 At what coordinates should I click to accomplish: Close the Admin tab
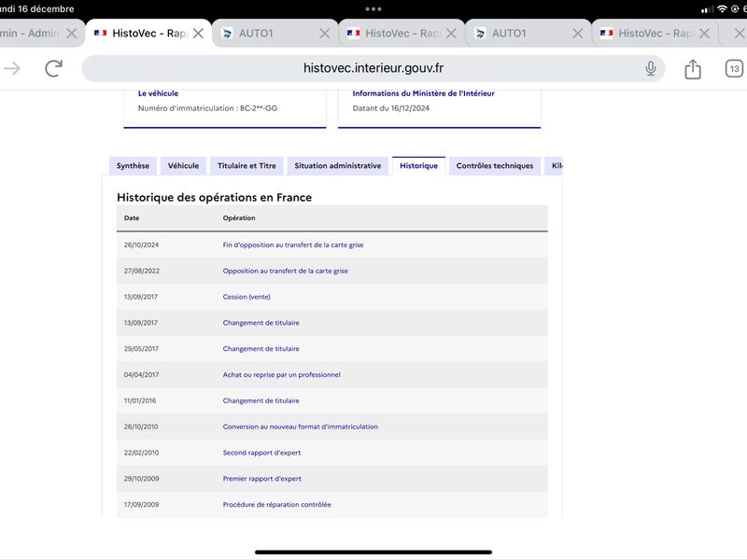coord(72,34)
